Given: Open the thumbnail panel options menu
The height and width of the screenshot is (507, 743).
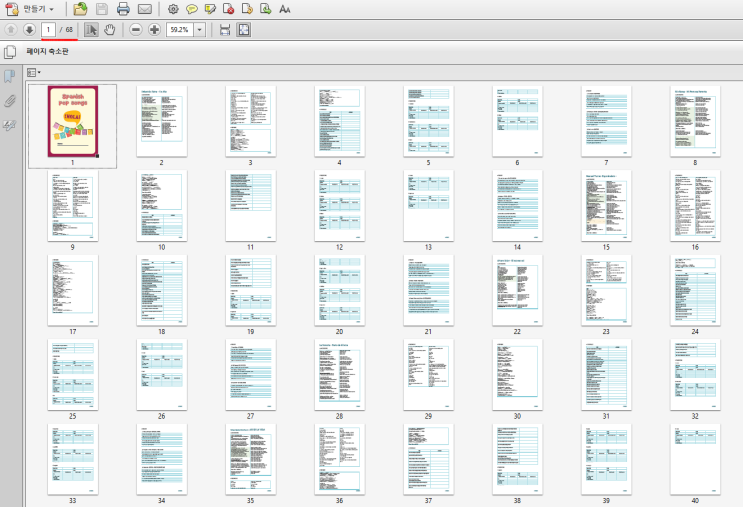Looking at the screenshot, I should (x=33, y=73).
